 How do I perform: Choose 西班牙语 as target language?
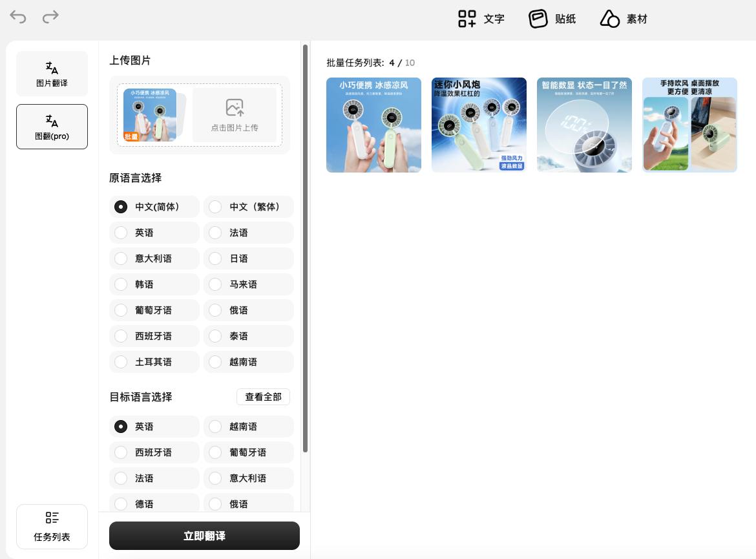tap(154, 452)
